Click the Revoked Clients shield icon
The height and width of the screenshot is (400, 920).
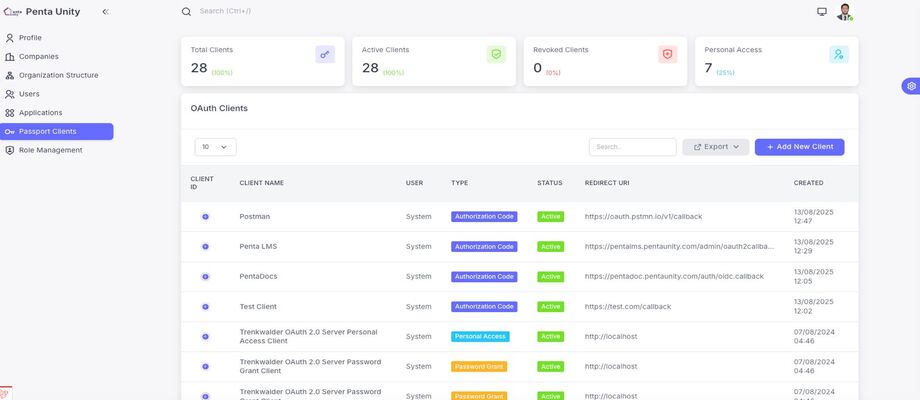(668, 55)
